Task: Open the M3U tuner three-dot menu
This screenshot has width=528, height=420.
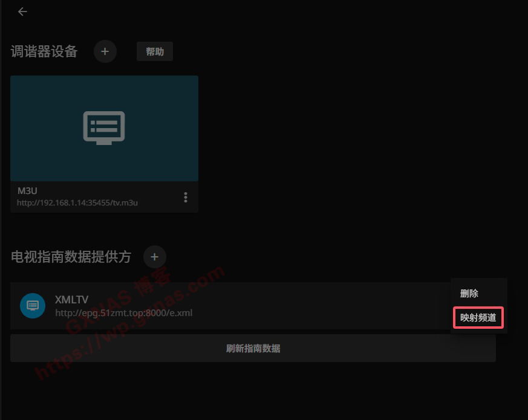Action: 186,197
